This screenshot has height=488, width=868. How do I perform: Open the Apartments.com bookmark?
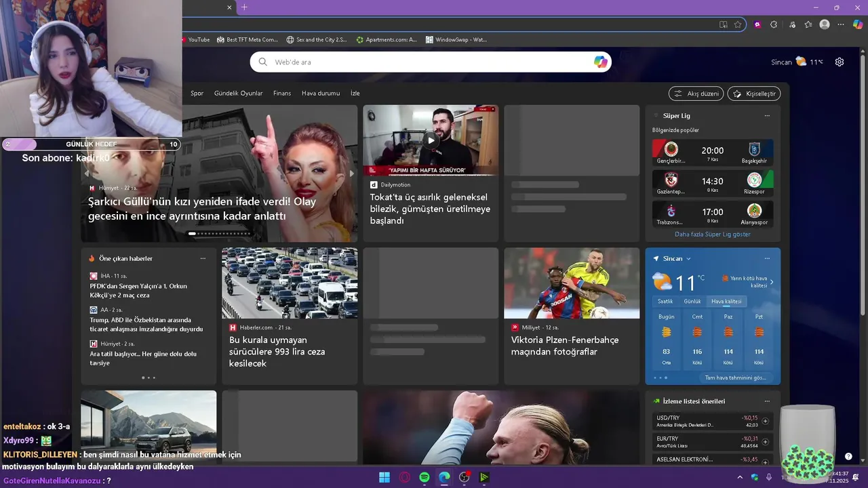(x=387, y=40)
